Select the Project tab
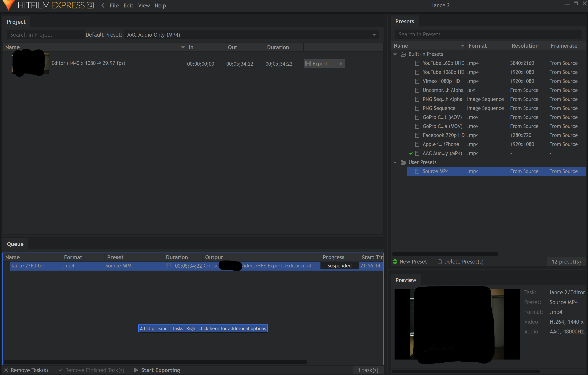This screenshot has width=588, height=375. (16, 22)
